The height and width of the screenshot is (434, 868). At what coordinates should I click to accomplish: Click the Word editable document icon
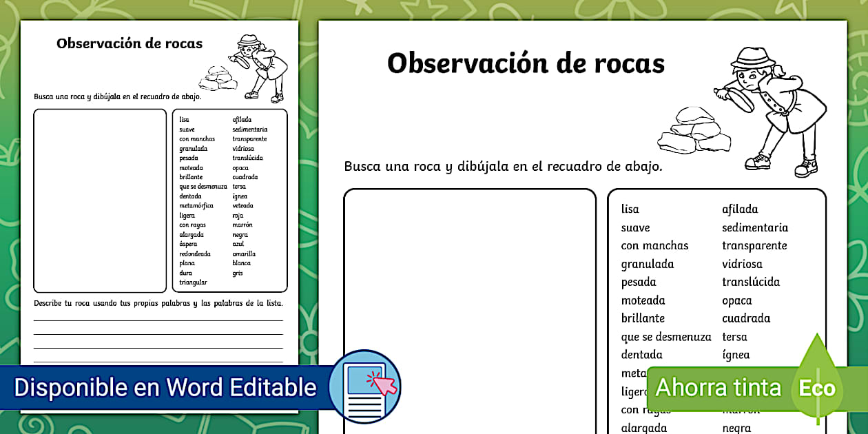(x=365, y=386)
